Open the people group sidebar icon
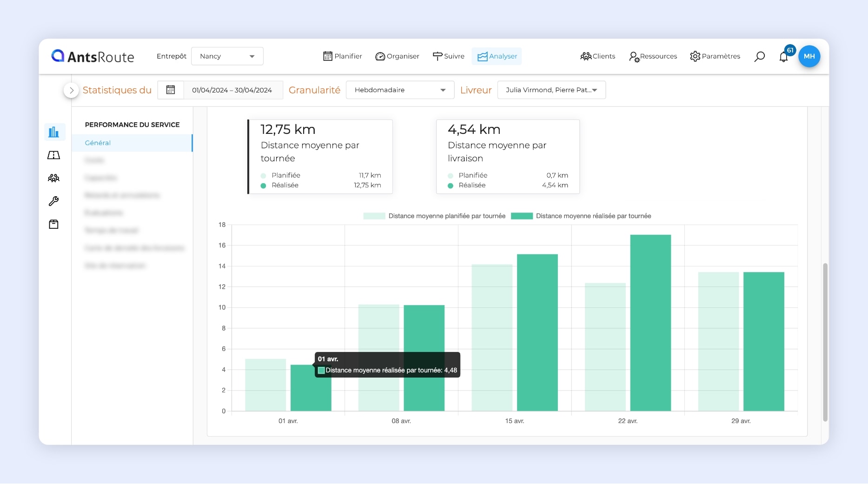This screenshot has width=868, height=484. point(54,178)
